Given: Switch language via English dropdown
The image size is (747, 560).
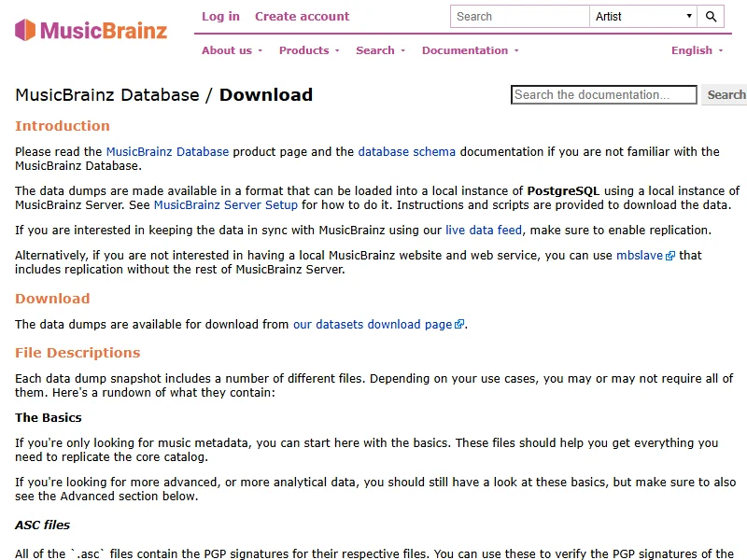Looking at the screenshot, I should click(x=697, y=50).
